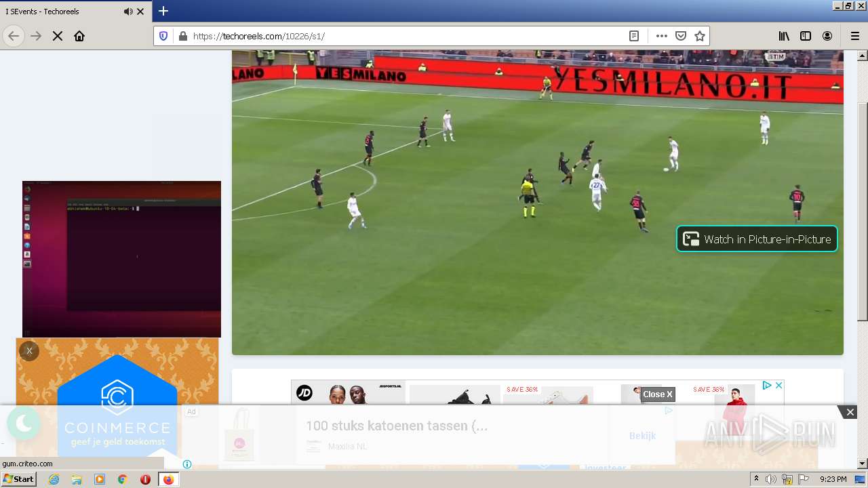Show hidden system tray icons

point(756,479)
